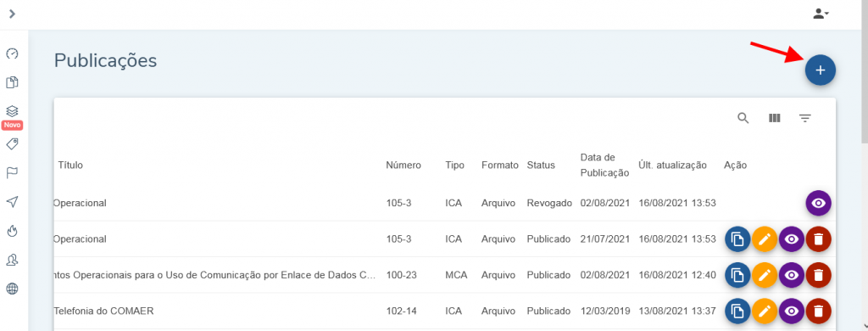Click the Publicações page heading
This screenshot has height=331, width=868.
point(105,61)
